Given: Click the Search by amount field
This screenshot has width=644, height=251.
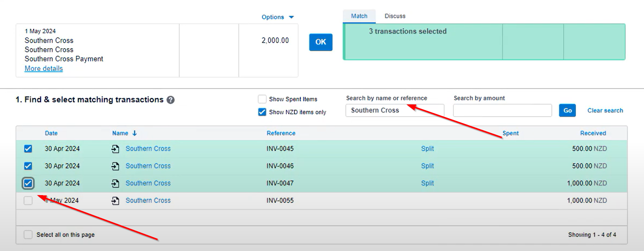Looking at the screenshot, I should point(502,111).
